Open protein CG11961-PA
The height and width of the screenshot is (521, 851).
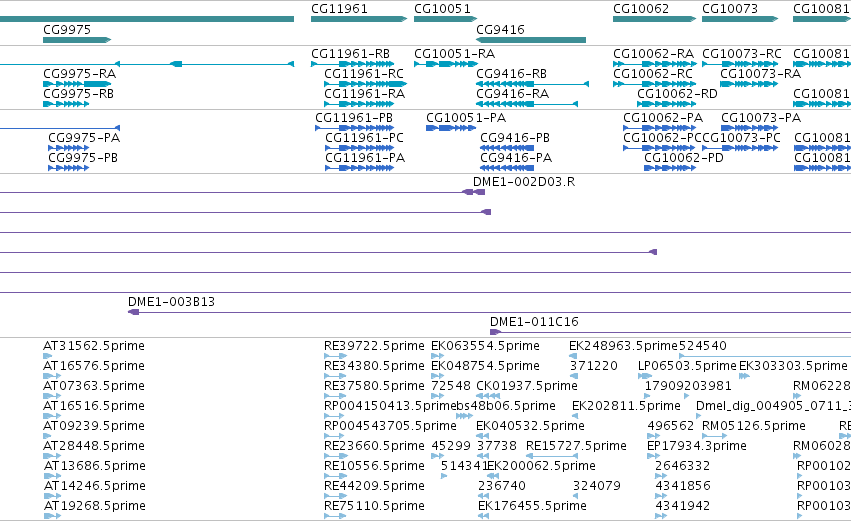click(x=365, y=158)
